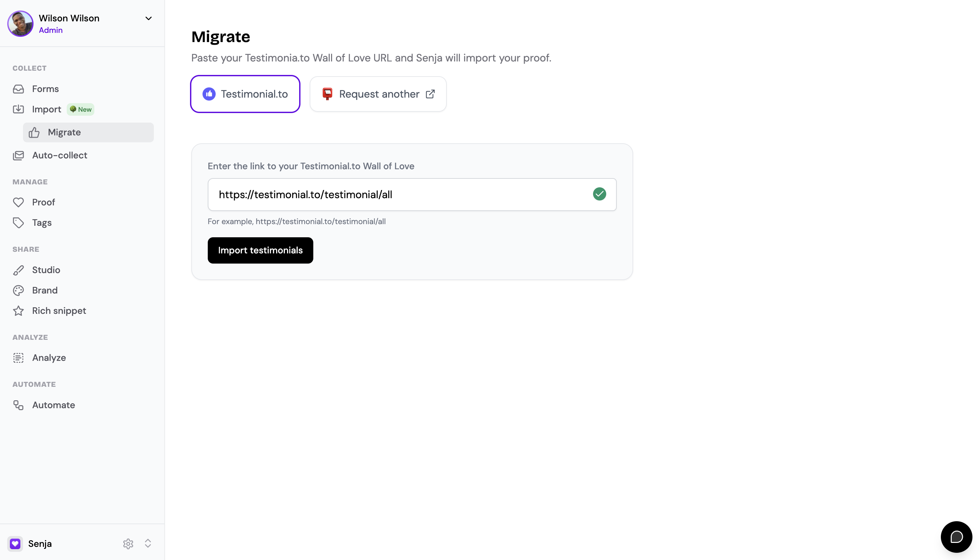979x560 pixels.
Task: Click the Automate workflow icon
Action: coord(18,405)
